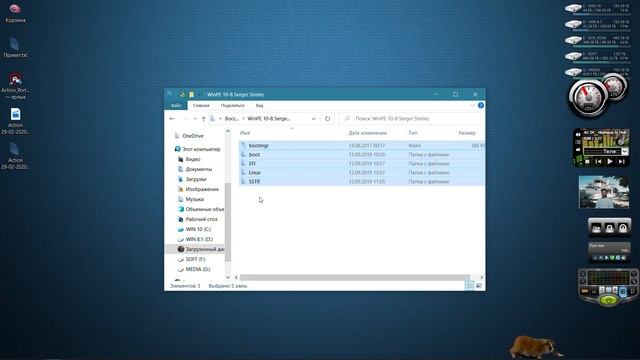Switch to details view in status bar
Image resolution: width=640 pixels, height=360 pixels.
470,286
